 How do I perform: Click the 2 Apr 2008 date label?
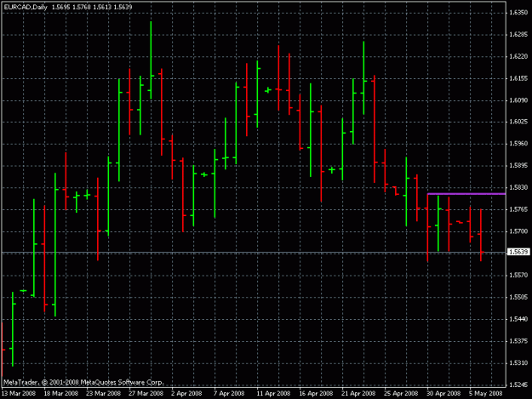pos(186,394)
